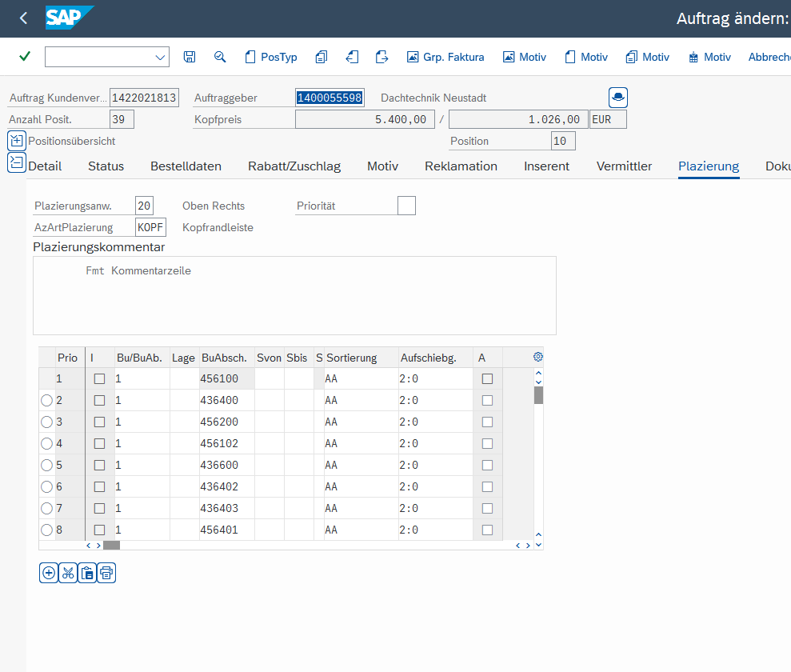The image size is (791, 672).
Task: Click the table vertical scrollbar thumb
Action: click(538, 395)
